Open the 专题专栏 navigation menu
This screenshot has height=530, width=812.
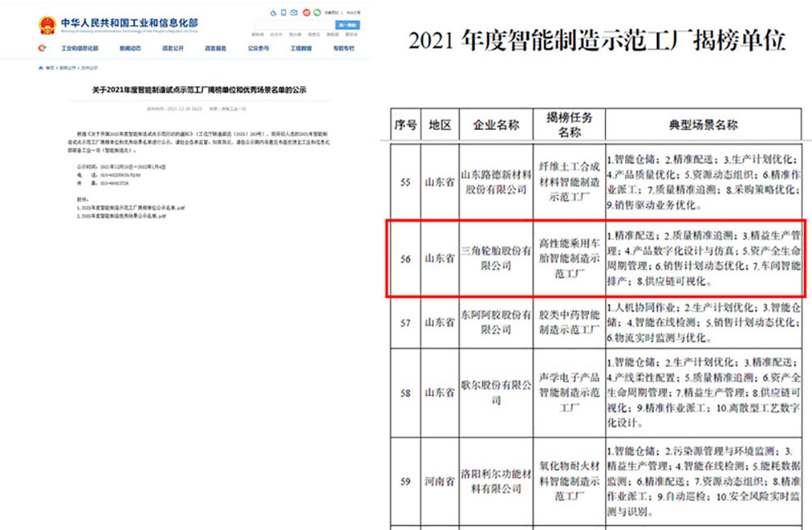pos(344,49)
